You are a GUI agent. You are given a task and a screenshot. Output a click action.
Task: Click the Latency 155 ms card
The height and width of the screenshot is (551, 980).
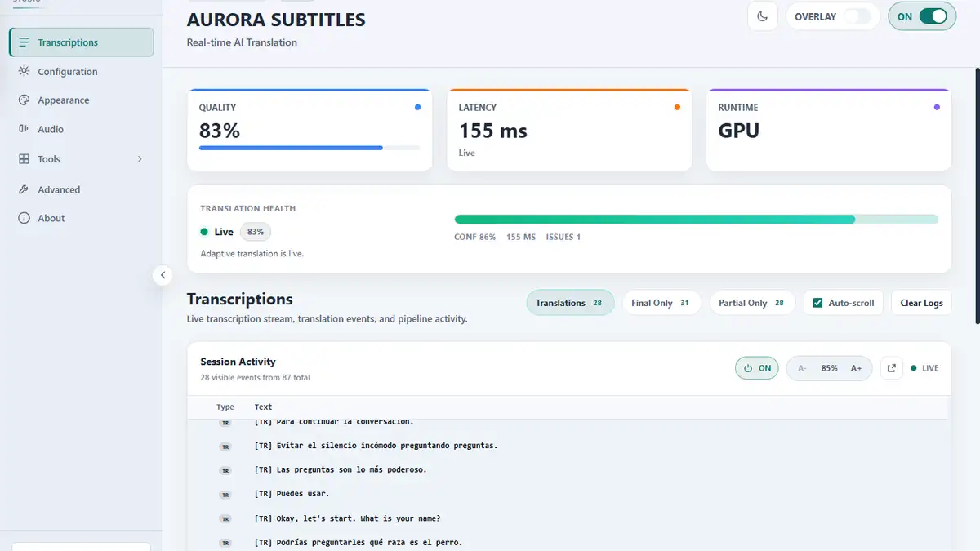(x=569, y=130)
